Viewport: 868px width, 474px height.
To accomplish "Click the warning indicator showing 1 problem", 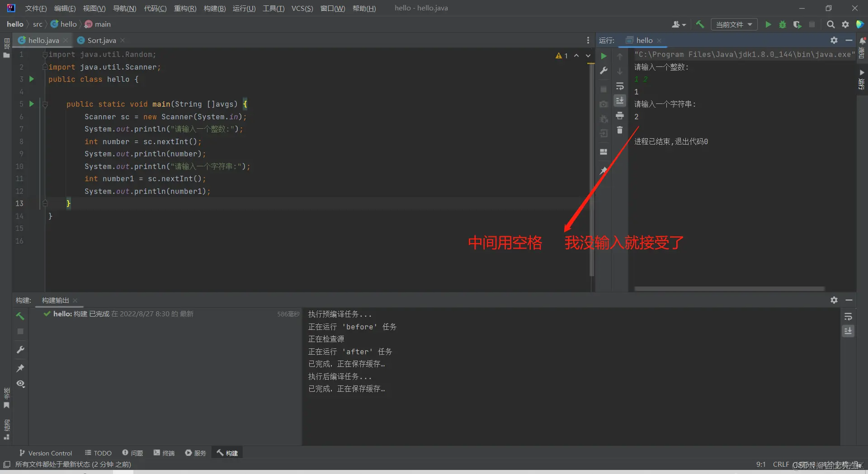I will coord(561,56).
